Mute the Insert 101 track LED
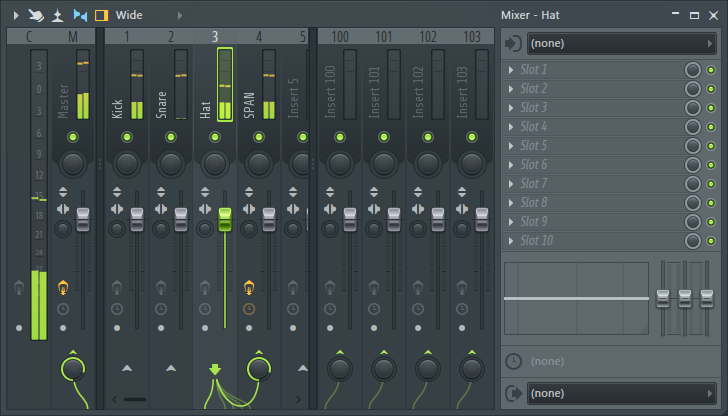The width and height of the screenshot is (728, 416). click(x=384, y=137)
